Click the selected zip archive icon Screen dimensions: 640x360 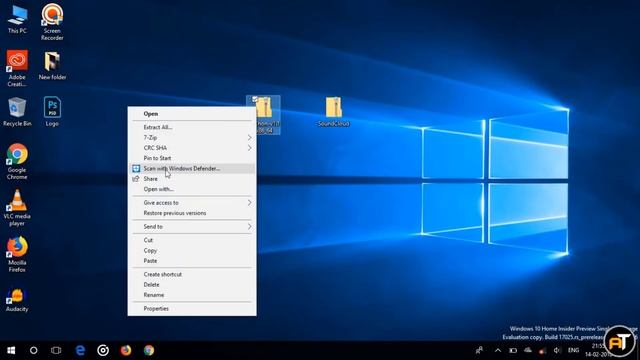pyautogui.click(x=263, y=115)
